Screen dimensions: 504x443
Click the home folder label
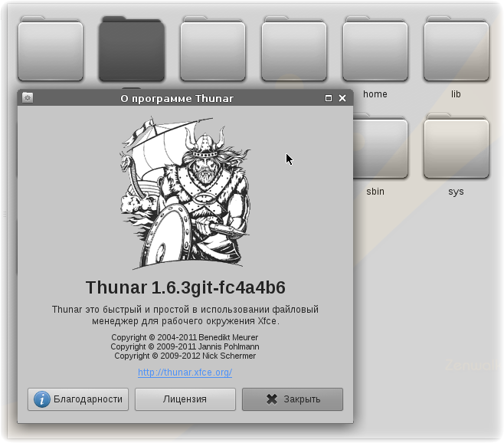pos(375,94)
